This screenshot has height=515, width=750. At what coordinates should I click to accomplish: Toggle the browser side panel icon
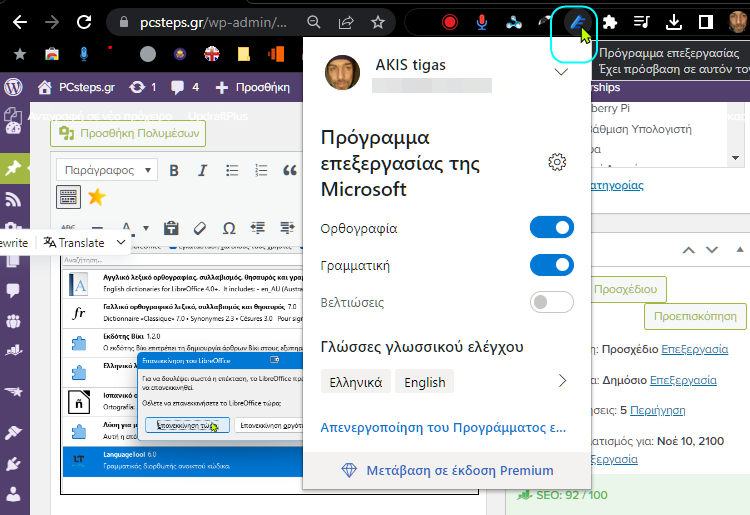point(706,22)
